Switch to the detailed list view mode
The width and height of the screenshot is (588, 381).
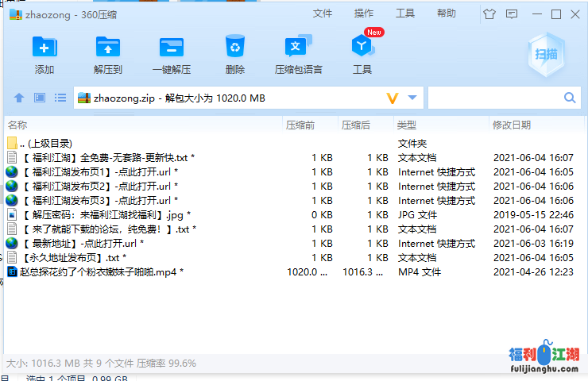click(x=60, y=98)
